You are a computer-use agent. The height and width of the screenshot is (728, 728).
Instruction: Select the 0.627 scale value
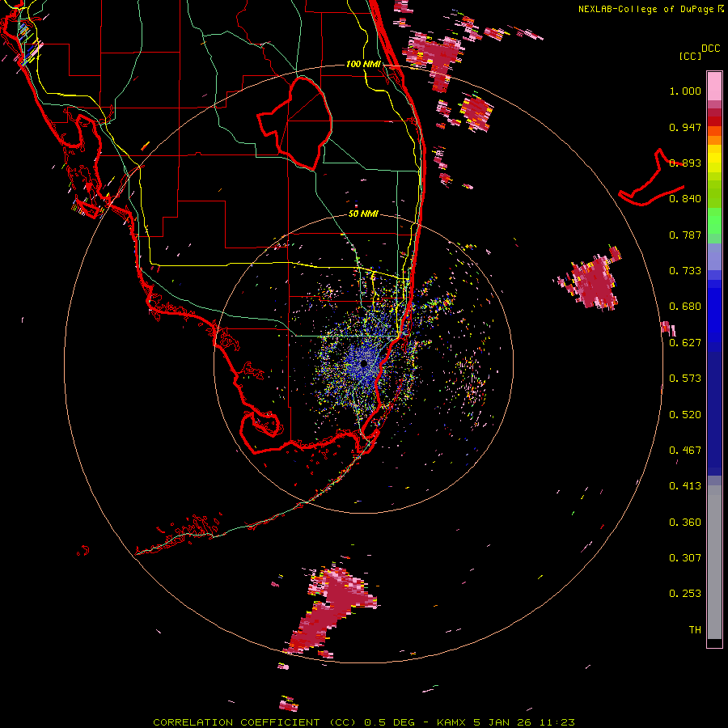pyautogui.click(x=685, y=343)
